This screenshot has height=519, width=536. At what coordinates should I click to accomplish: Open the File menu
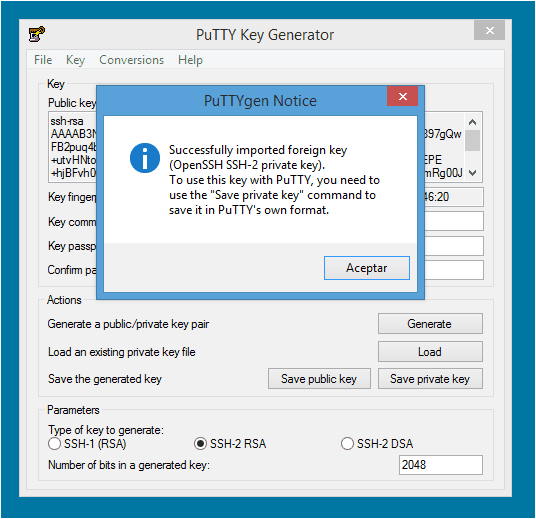pyautogui.click(x=43, y=60)
